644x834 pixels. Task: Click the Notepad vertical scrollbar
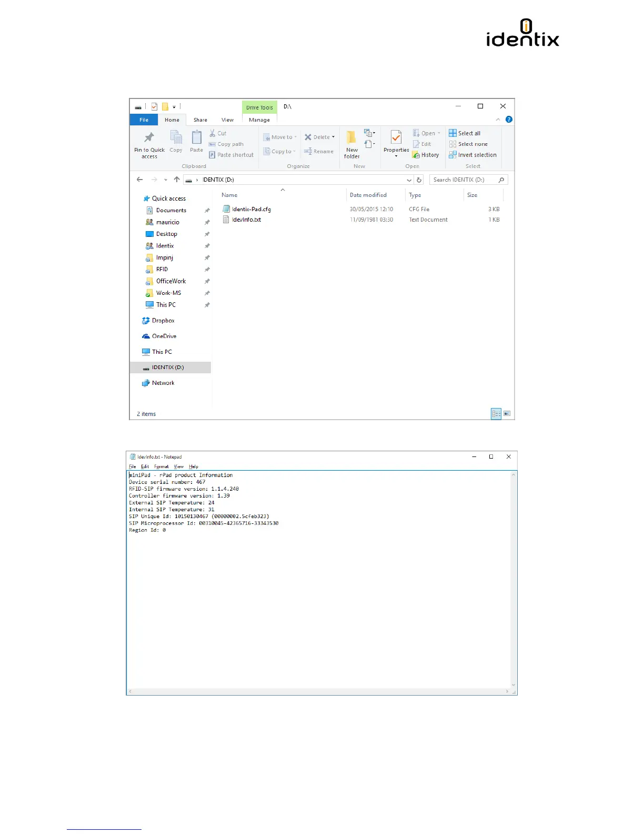coord(514,579)
